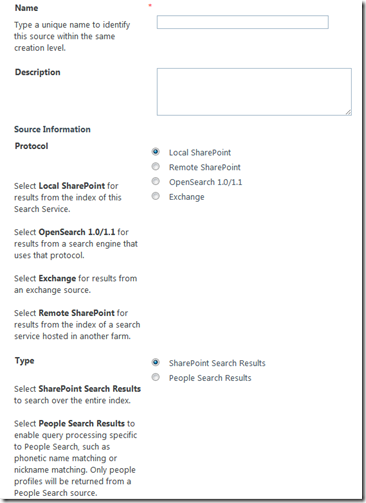Click the Name input field
366x503 pixels.
click(243, 22)
